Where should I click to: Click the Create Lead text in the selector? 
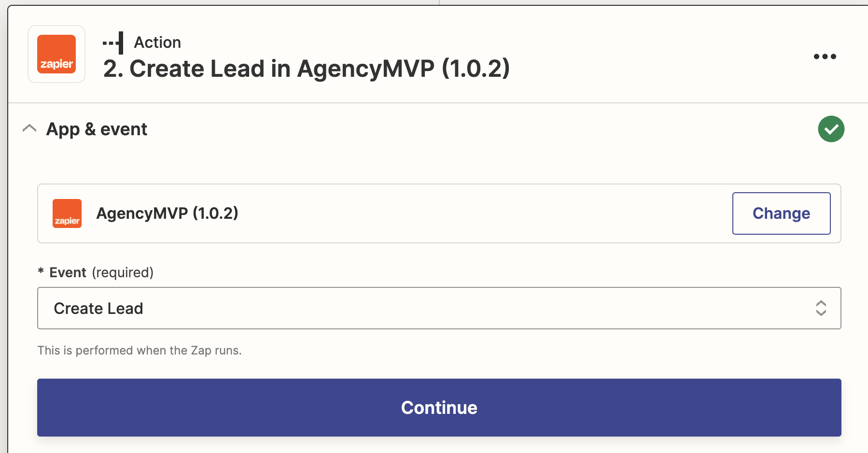[98, 308]
